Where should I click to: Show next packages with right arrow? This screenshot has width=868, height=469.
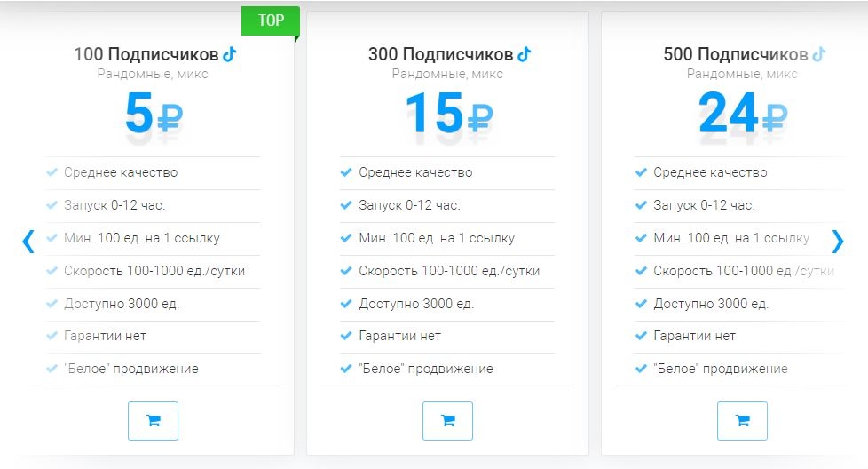pos(837,241)
